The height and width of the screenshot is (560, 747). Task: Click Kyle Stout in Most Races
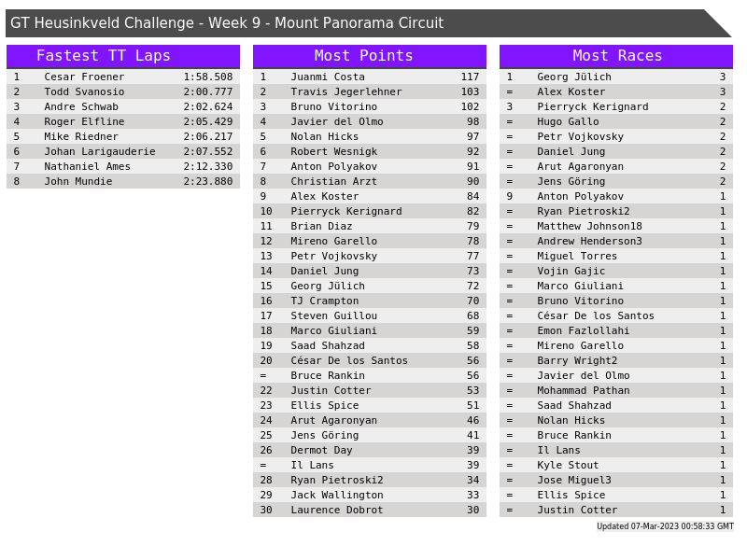click(x=568, y=465)
